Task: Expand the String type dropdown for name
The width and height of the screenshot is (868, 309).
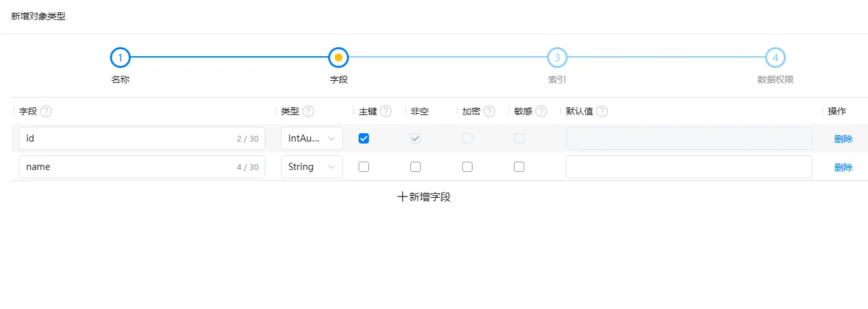Action: click(312, 167)
